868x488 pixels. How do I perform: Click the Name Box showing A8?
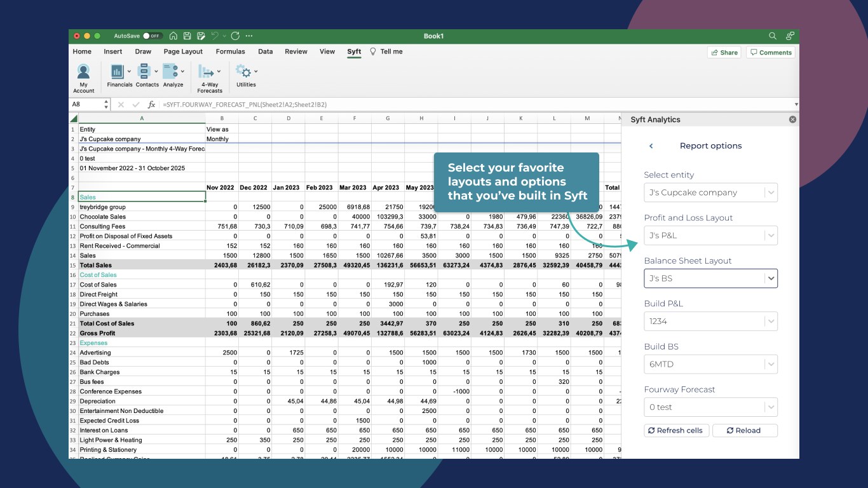86,104
